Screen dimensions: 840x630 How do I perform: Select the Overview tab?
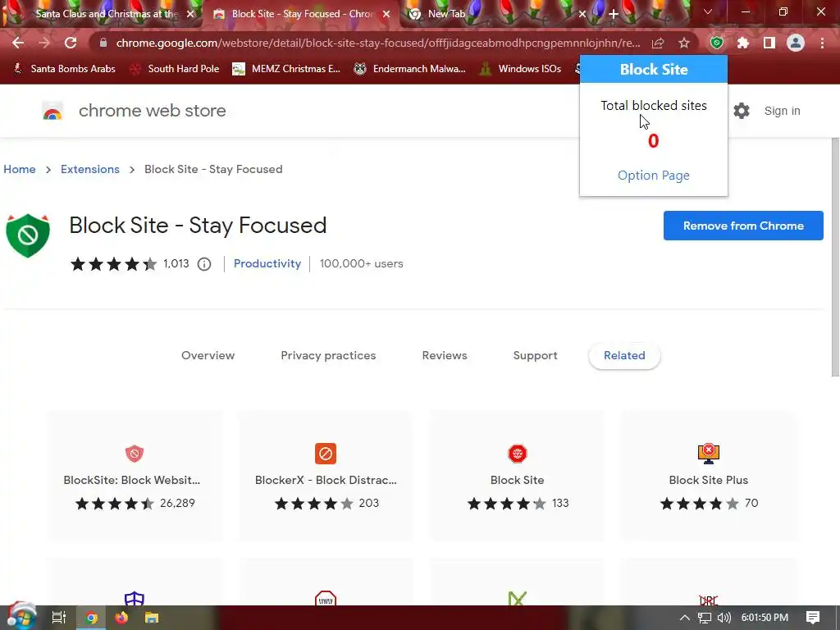[208, 355]
